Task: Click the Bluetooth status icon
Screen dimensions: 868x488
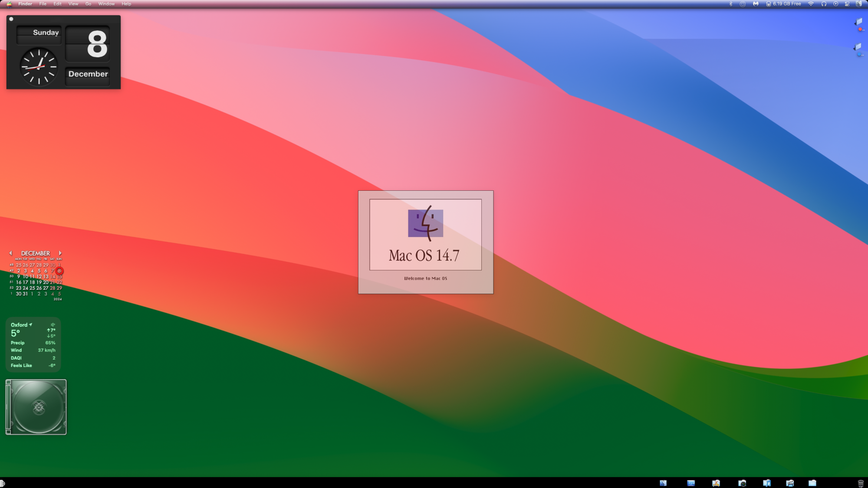Action: pos(731,4)
